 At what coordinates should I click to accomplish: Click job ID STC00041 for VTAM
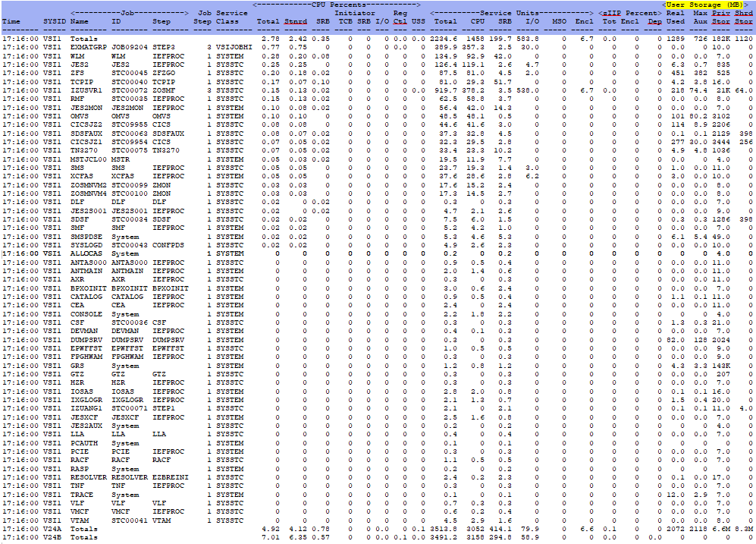(127, 520)
